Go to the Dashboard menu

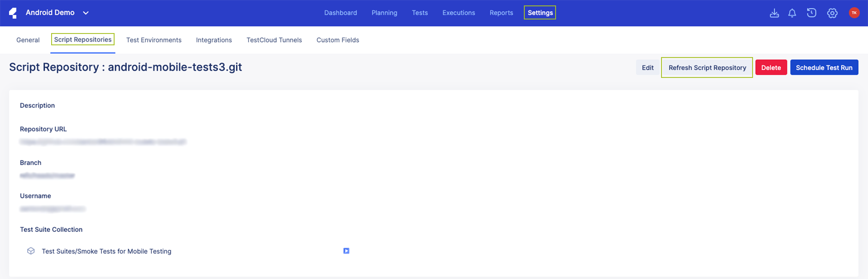click(x=340, y=13)
